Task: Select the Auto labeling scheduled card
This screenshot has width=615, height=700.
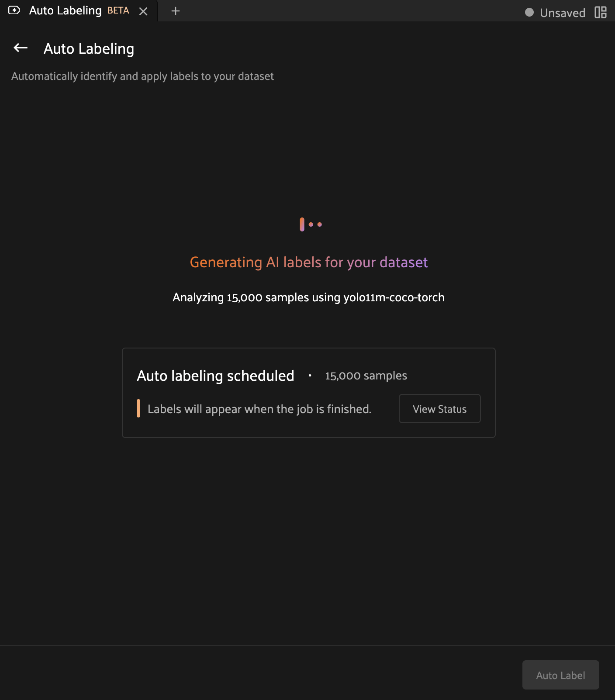Action: (308, 392)
